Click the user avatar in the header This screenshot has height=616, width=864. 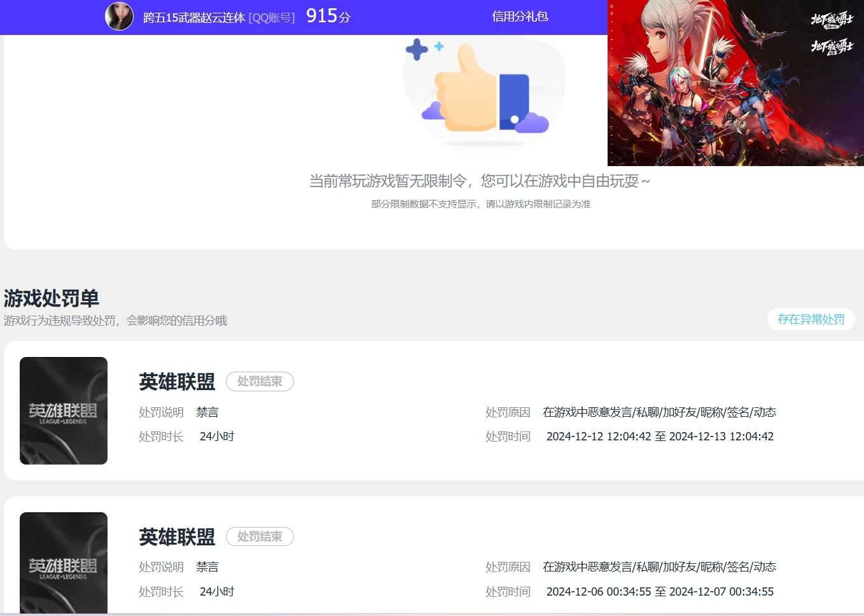[119, 17]
